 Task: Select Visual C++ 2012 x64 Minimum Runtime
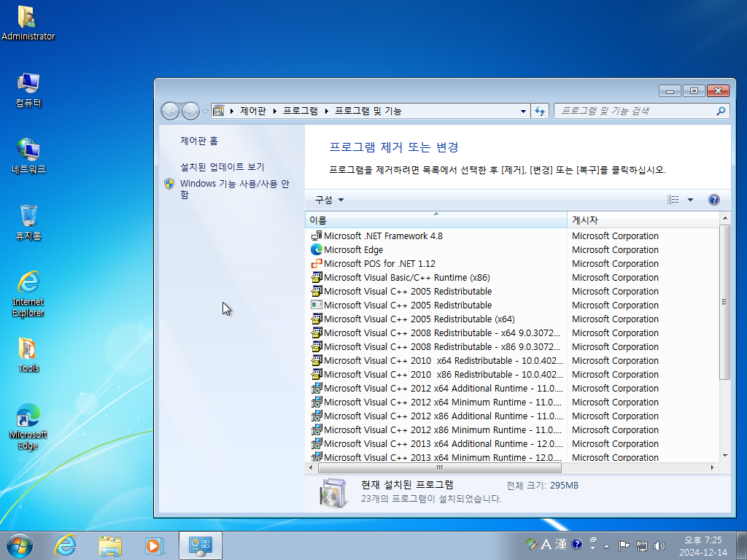[436, 402]
